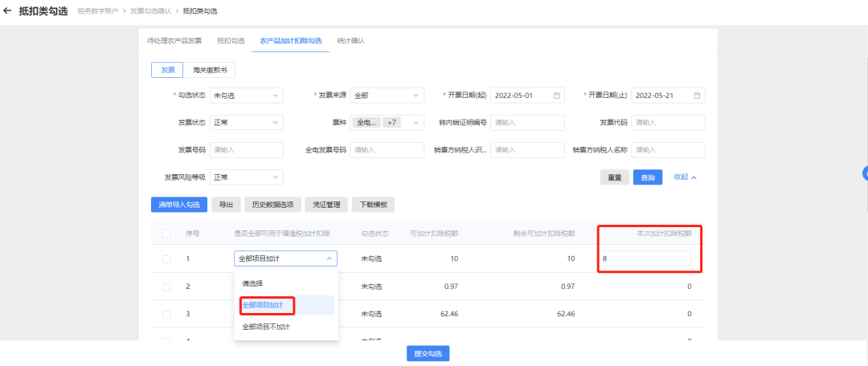Click the 62.46 value under 可加计扣除税额

pos(448,314)
